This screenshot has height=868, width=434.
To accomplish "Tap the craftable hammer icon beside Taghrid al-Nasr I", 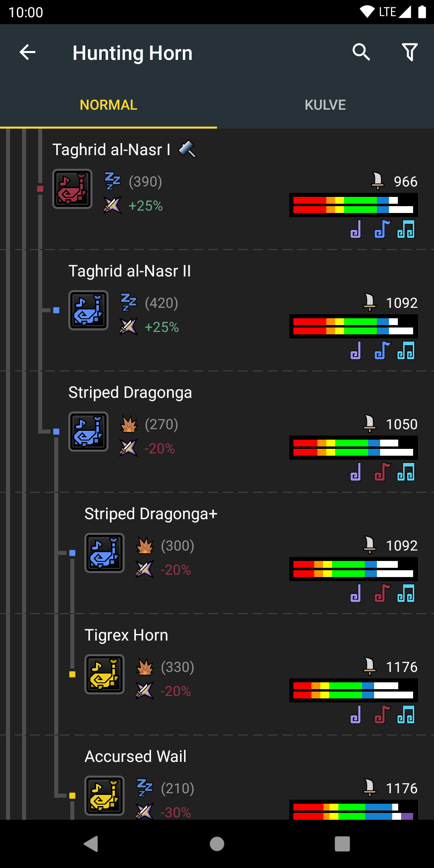I will tap(187, 149).
